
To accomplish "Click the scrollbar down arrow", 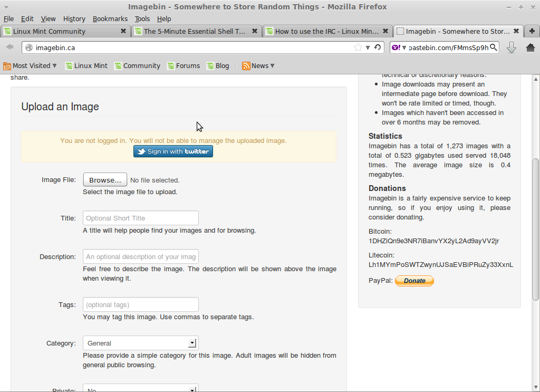I will [536, 387].
